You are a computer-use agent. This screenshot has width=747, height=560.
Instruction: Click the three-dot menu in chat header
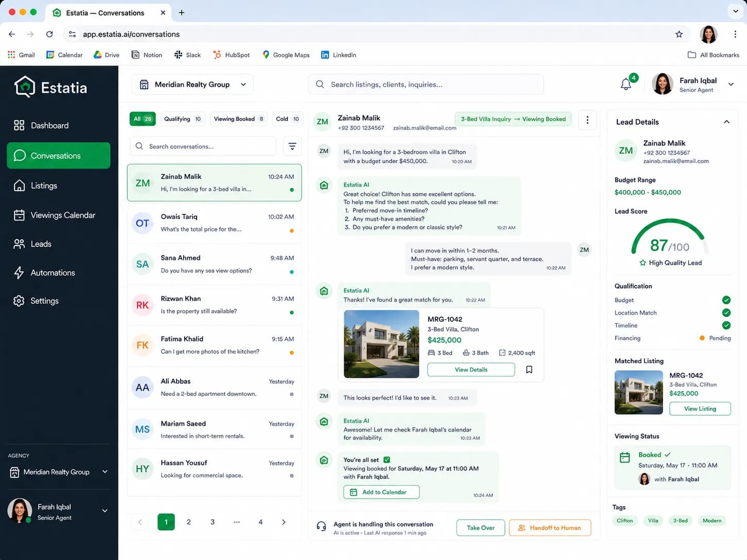point(587,120)
